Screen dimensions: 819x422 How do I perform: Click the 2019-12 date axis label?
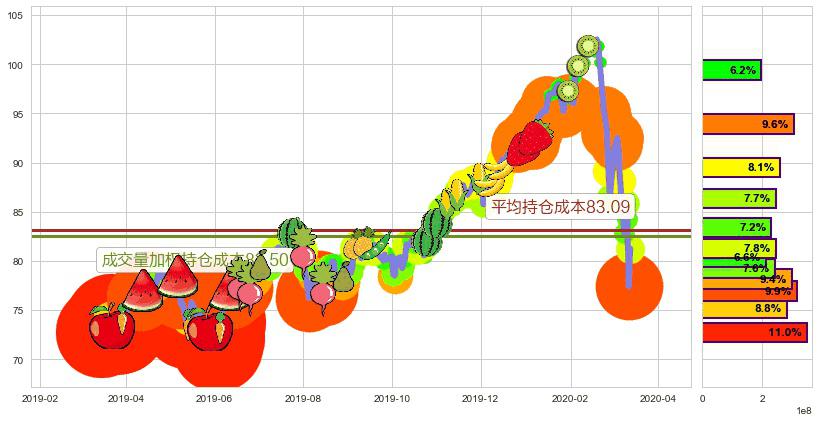pyautogui.click(x=481, y=399)
